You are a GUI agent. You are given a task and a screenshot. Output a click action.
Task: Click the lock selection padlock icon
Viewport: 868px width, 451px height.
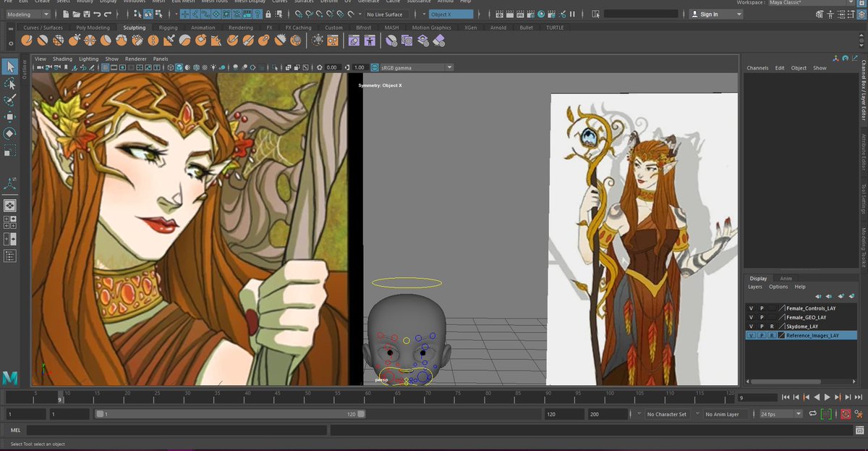(x=269, y=14)
